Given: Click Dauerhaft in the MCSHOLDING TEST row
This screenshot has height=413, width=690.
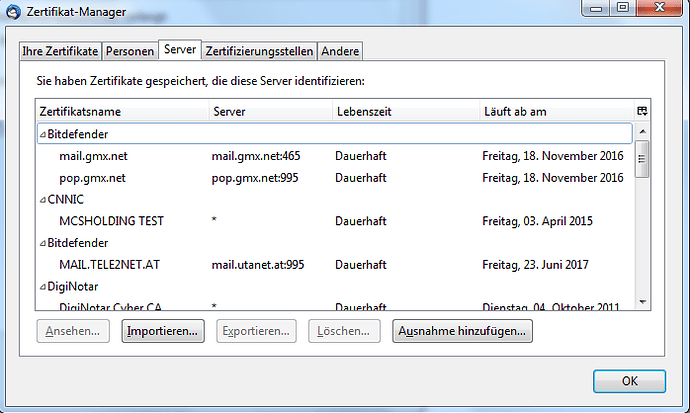Looking at the screenshot, I should 361,221.
